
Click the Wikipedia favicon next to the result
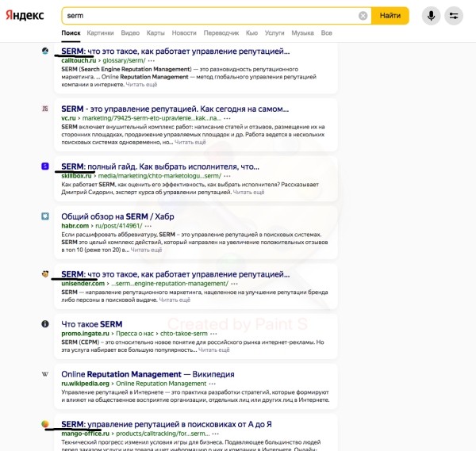(45, 374)
